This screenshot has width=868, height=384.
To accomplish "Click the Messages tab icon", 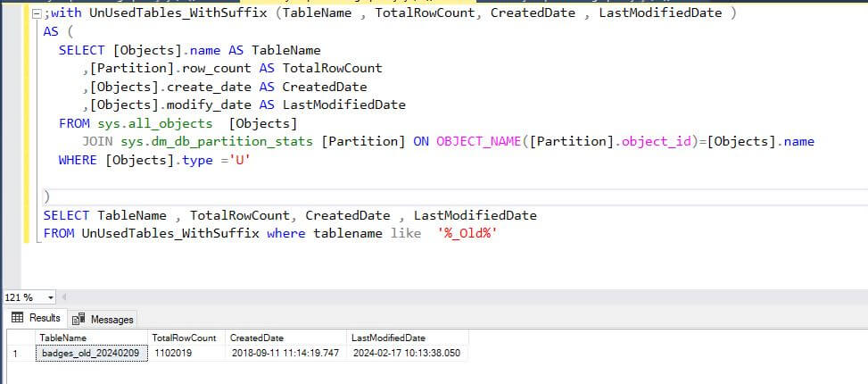I will (x=79, y=319).
